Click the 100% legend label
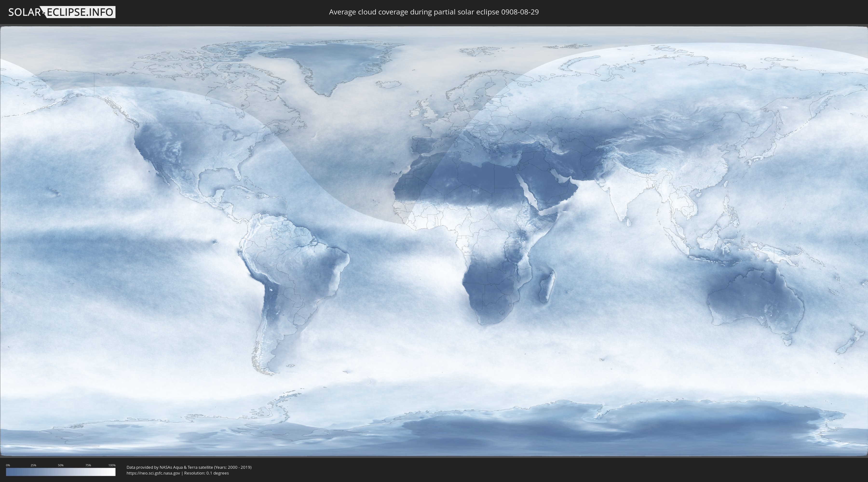 112,465
